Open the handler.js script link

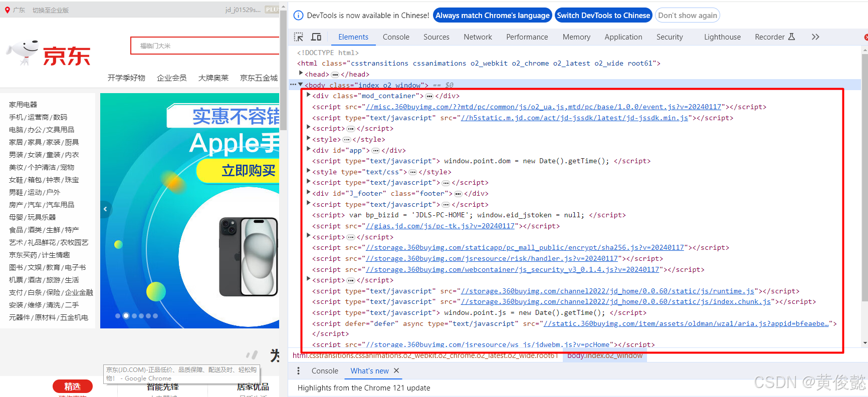tap(492, 258)
